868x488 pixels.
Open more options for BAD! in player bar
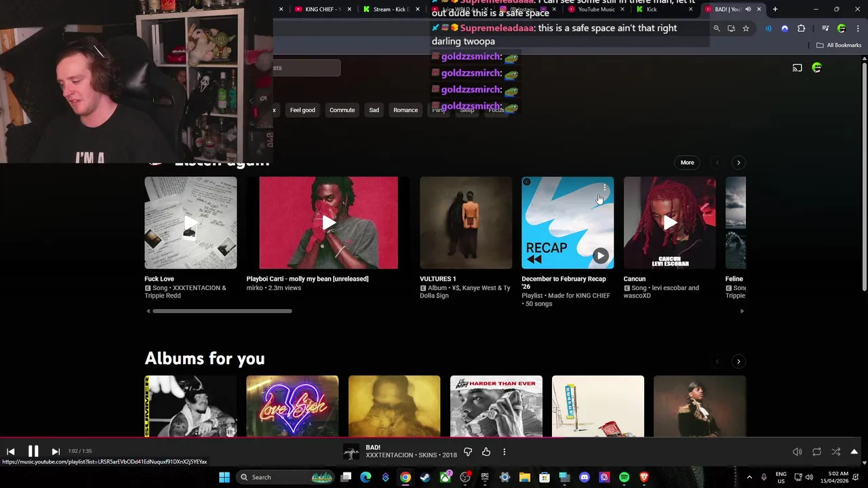[504, 452]
